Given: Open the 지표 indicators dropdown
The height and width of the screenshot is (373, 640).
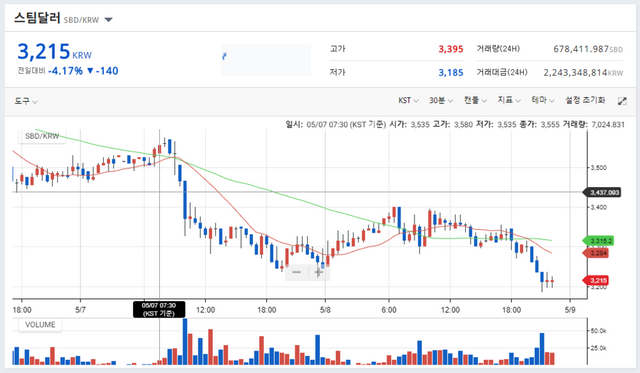Looking at the screenshot, I should (509, 100).
